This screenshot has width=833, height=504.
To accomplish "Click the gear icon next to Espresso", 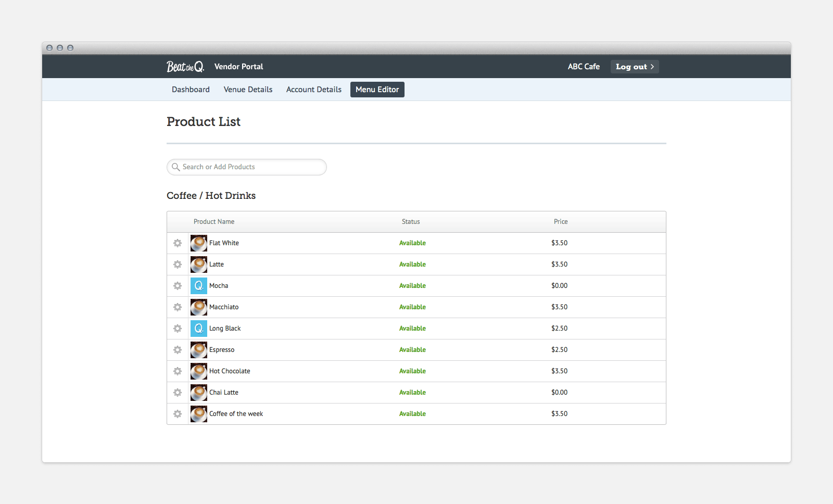I will tap(178, 349).
